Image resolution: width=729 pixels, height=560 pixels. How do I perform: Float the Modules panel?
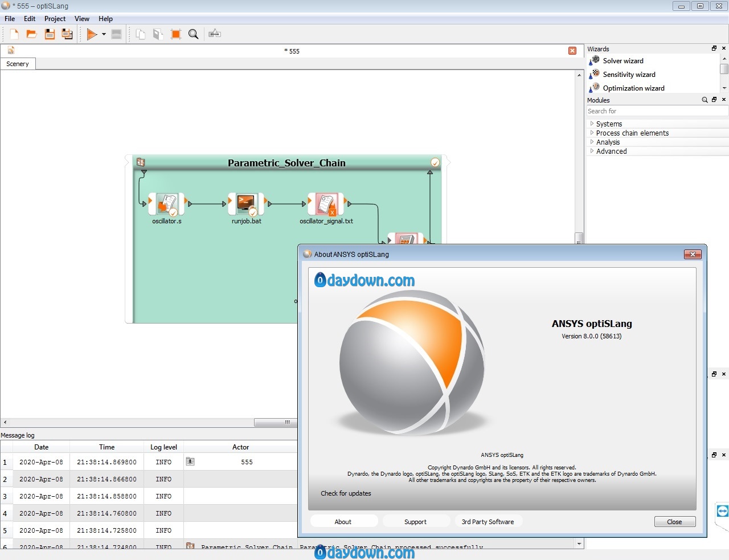(714, 100)
